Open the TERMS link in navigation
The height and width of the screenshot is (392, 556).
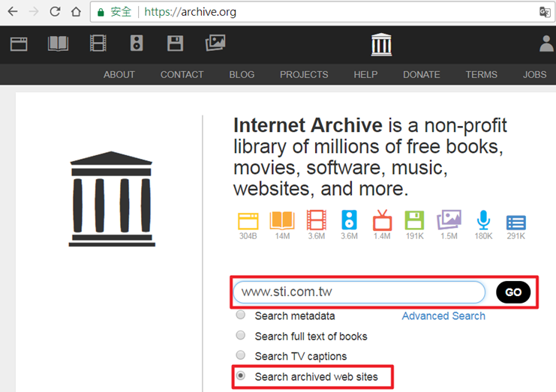(x=482, y=75)
